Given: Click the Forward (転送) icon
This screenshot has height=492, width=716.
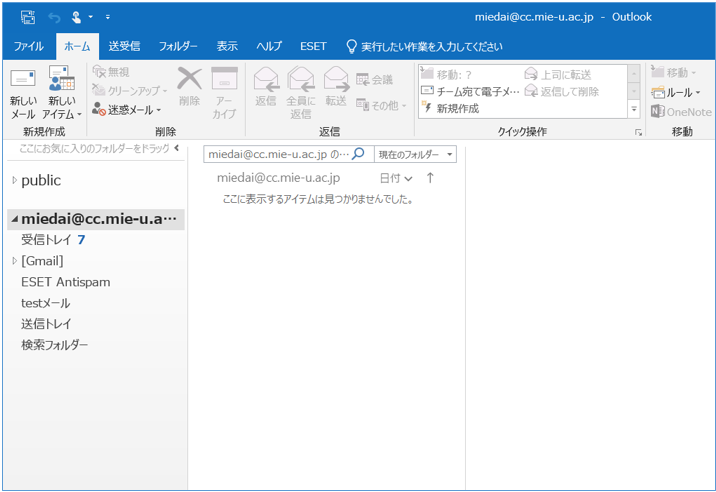Looking at the screenshot, I should (x=336, y=79).
